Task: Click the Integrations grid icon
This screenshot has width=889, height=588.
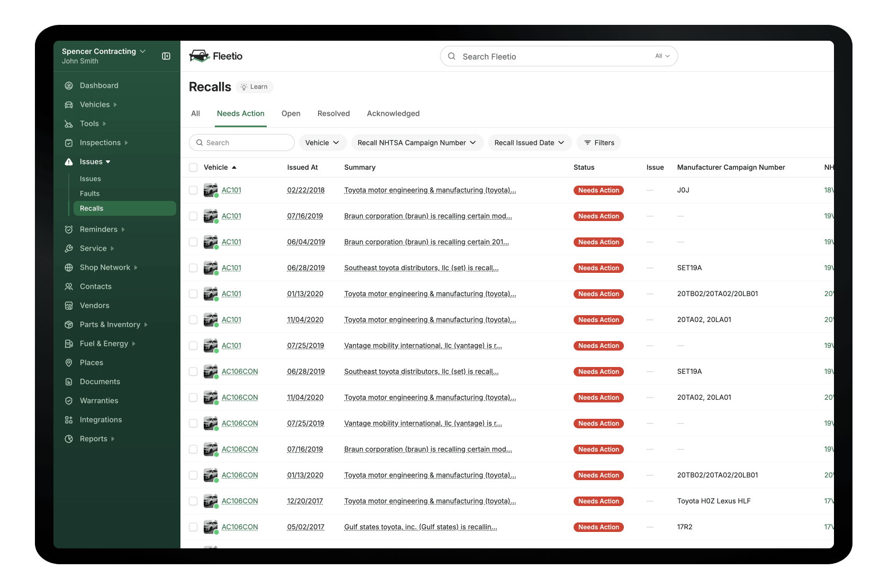Action: pos(69,420)
